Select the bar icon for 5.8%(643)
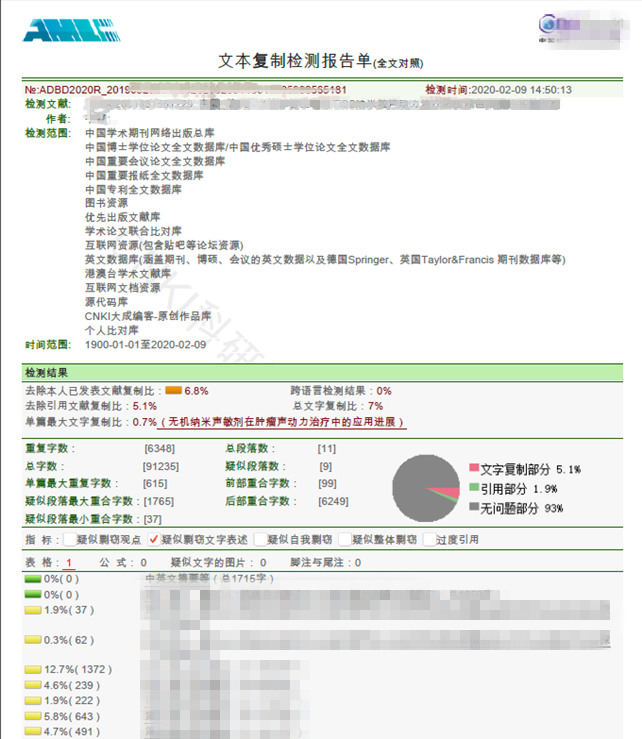Viewport: 642px width, 739px height. tap(33, 716)
